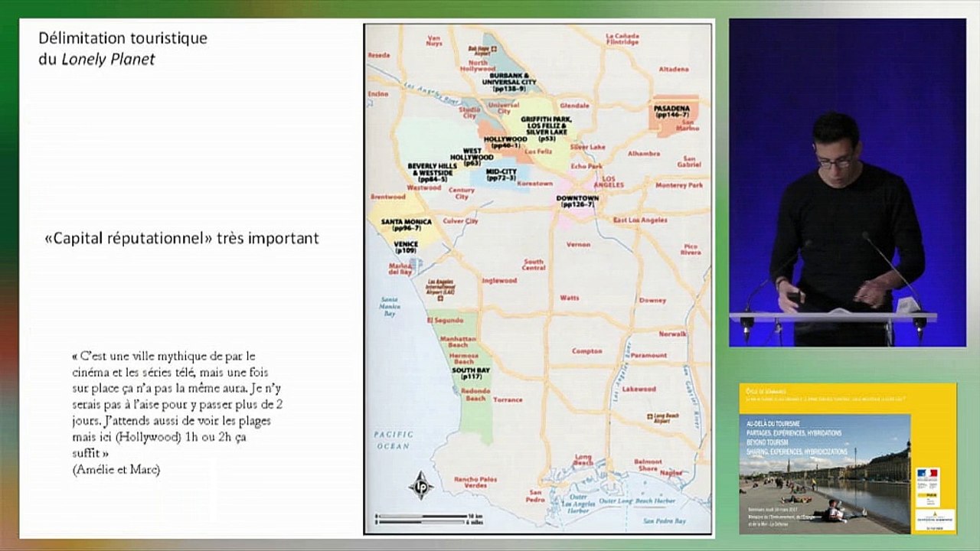Screen dimensions: 980x551
Task: Click the French flag logo in the event poster
Action: [928, 474]
